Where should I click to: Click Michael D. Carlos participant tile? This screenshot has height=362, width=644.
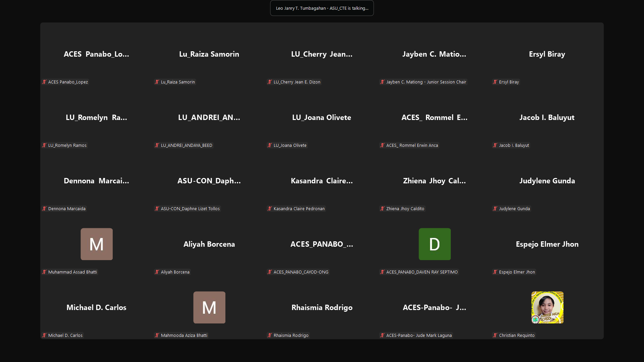(97, 307)
